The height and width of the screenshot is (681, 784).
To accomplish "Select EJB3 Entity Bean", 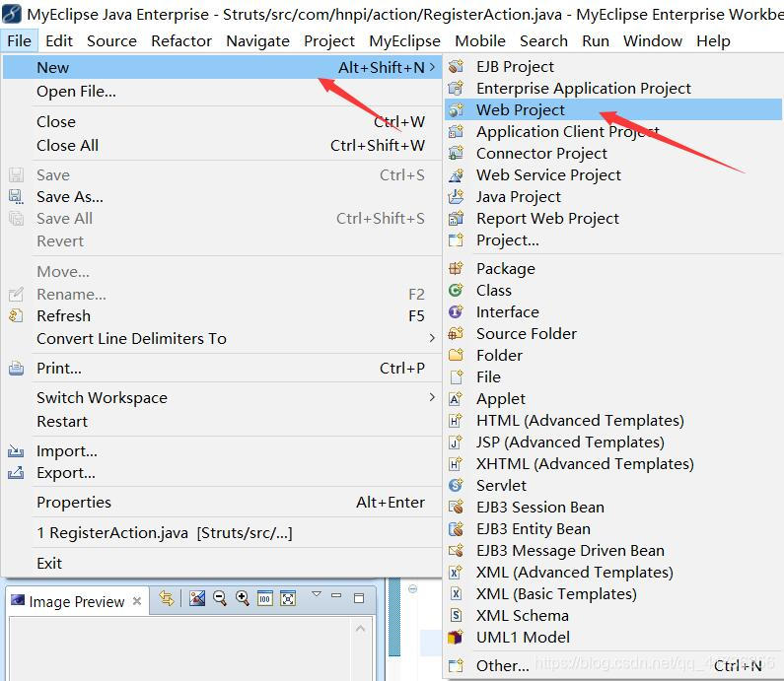I will [612, 529].
